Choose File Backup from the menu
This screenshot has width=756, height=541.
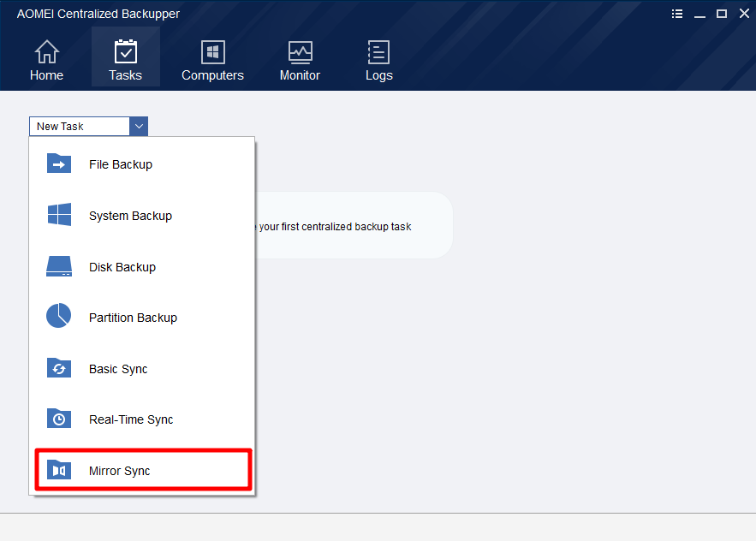tap(142, 164)
